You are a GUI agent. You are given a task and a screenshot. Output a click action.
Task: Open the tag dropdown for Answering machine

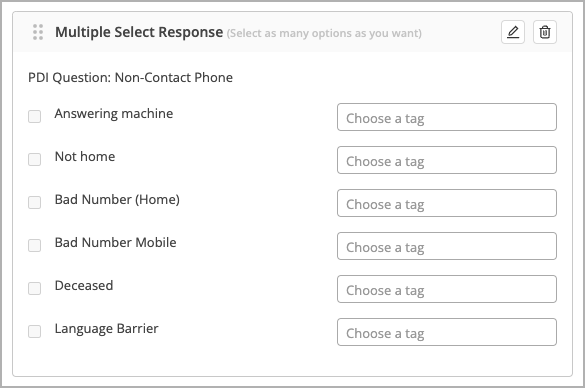point(447,117)
